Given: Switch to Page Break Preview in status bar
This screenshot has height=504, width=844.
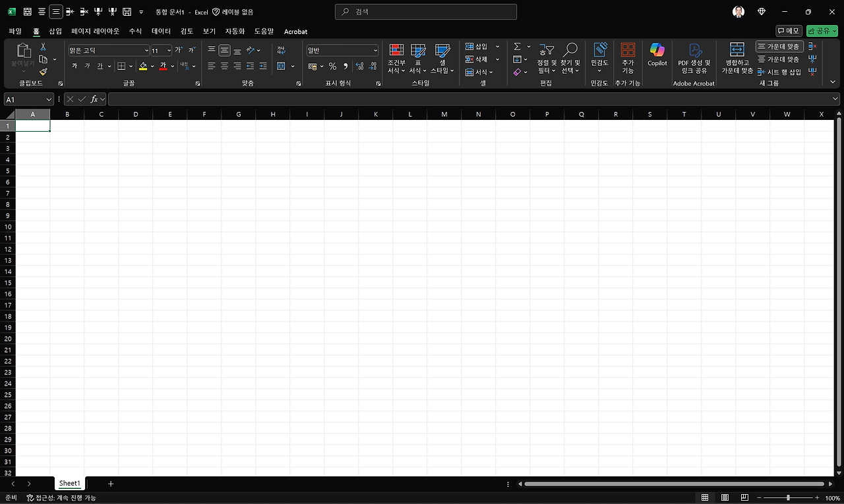Looking at the screenshot, I should point(745,498).
